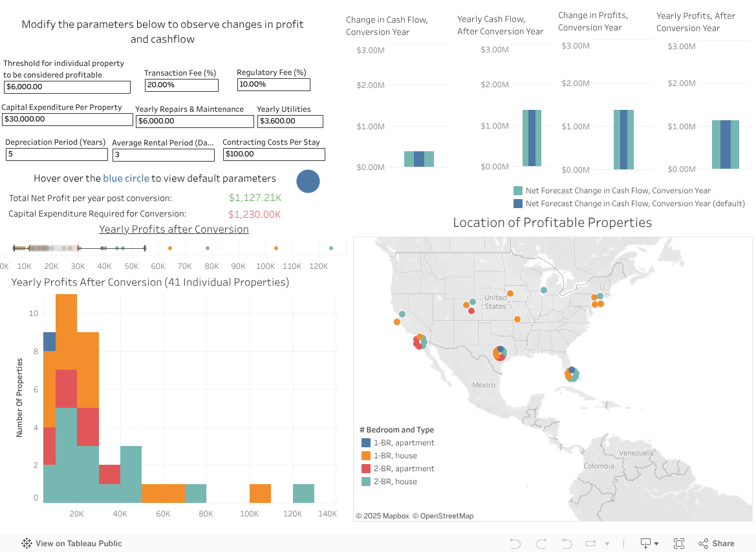Viewport: 756px width, 552px height.
Task: Click the 1-BR, apartment legend swatch
Action: click(366, 443)
